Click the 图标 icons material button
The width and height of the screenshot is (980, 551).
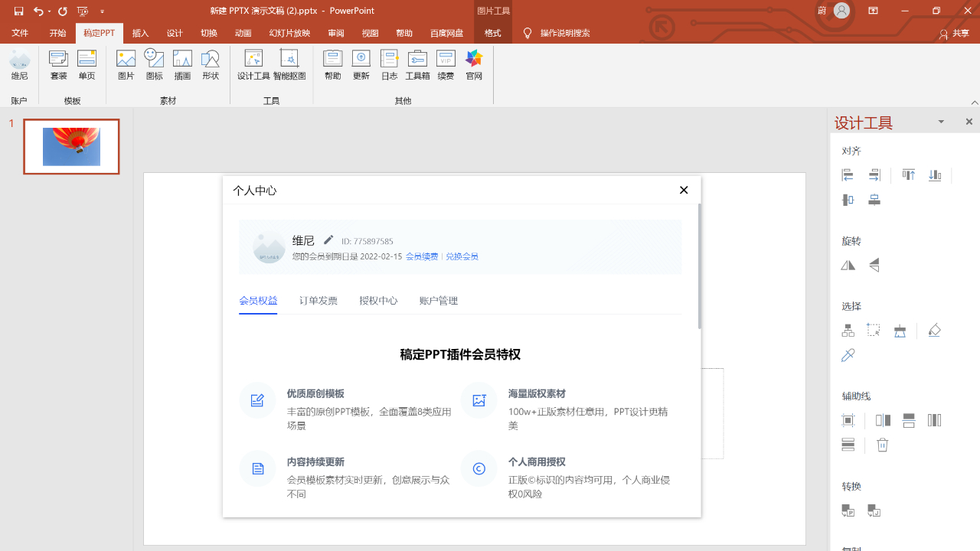(x=154, y=65)
